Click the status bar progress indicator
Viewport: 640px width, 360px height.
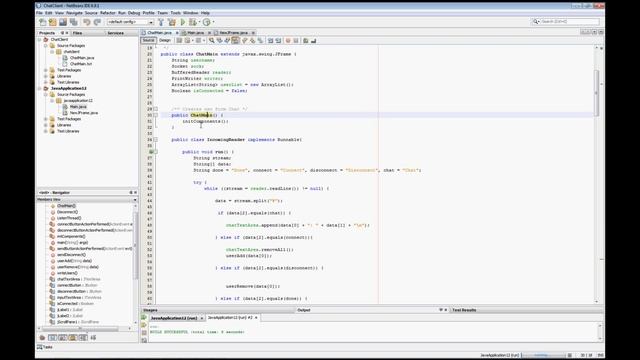[x=543, y=355]
